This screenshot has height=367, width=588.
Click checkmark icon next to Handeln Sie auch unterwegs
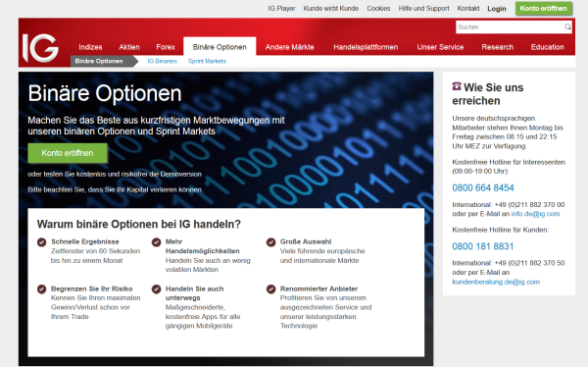click(156, 289)
